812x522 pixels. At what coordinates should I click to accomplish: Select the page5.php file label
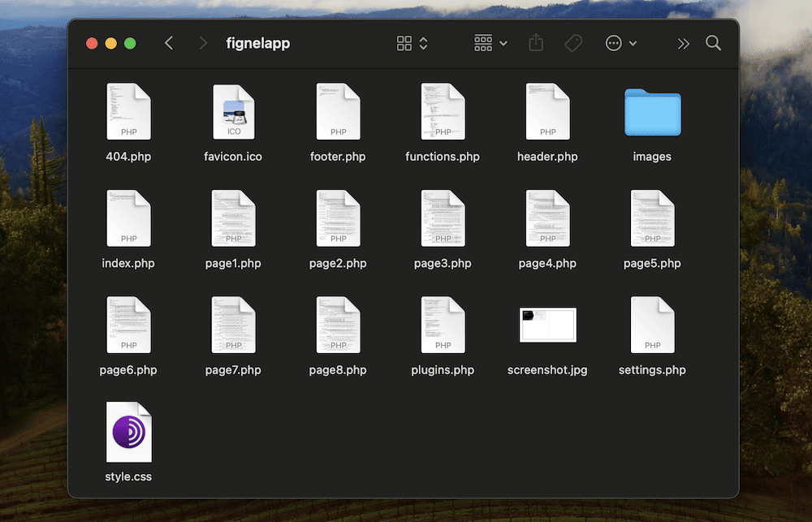click(x=652, y=263)
